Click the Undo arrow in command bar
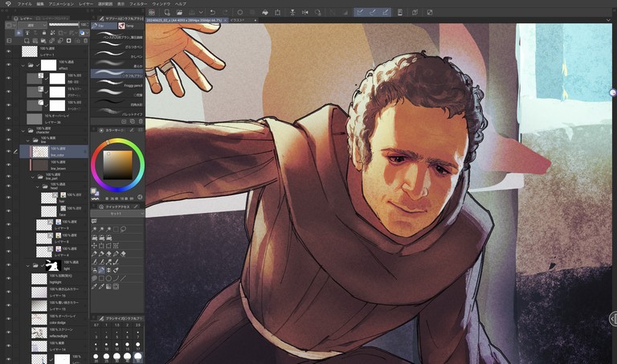Image resolution: width=617 pixels, height=364 pixels. click(213, 13)
